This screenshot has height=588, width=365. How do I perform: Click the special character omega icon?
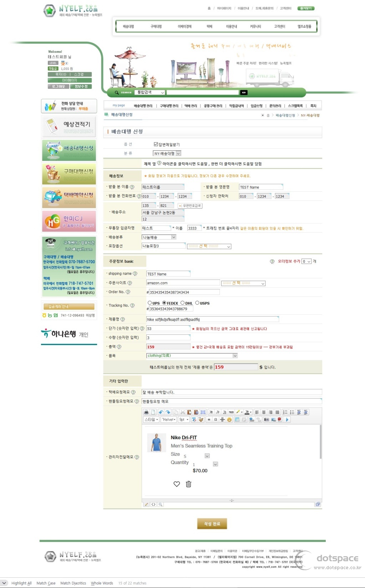[216, 420]
